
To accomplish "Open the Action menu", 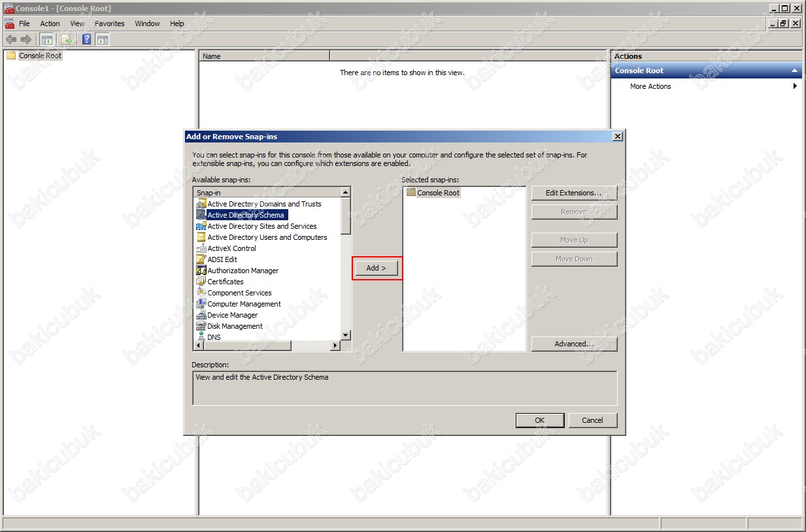I will [x=50, y=24].
